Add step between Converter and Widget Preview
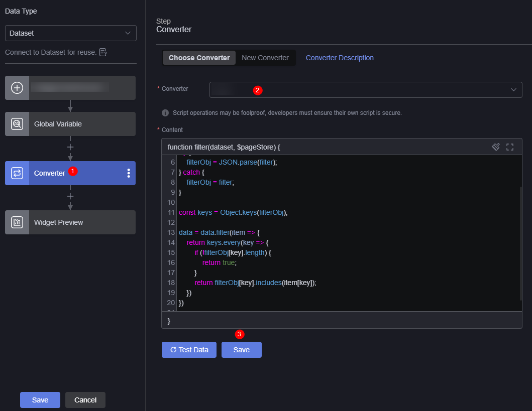The image size is (532, 411). 70,196
